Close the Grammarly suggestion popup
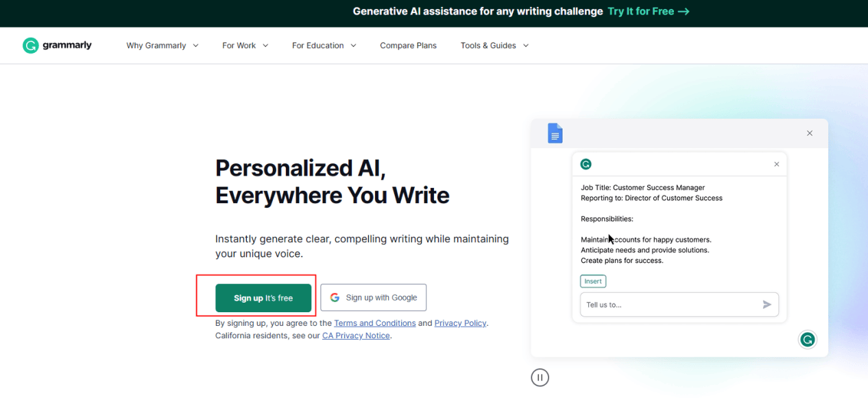Screen dimensions: 868x411 [776, 164]
